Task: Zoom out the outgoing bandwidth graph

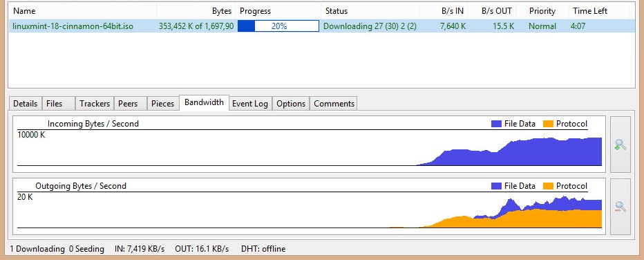Action: (621, 207)
